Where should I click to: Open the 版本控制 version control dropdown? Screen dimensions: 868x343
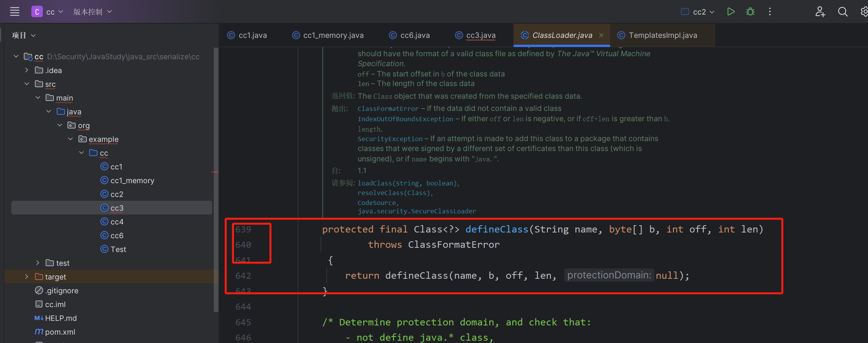coord(92,12)
